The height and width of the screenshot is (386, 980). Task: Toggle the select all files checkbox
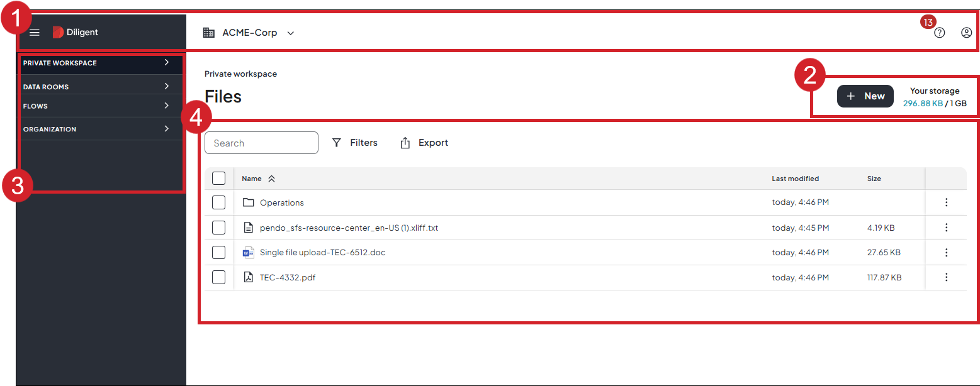tap(218, 179)
